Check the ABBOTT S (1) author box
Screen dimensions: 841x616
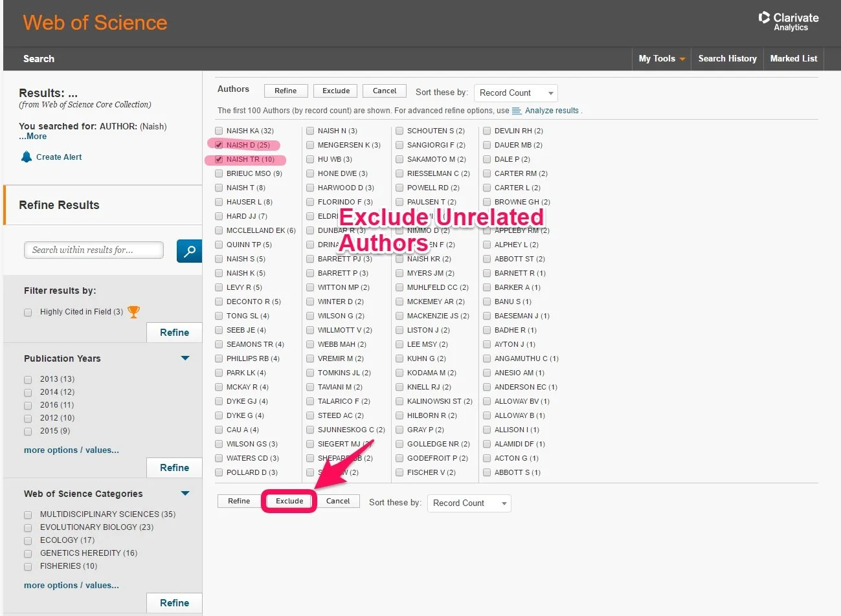tap(487, 472)
